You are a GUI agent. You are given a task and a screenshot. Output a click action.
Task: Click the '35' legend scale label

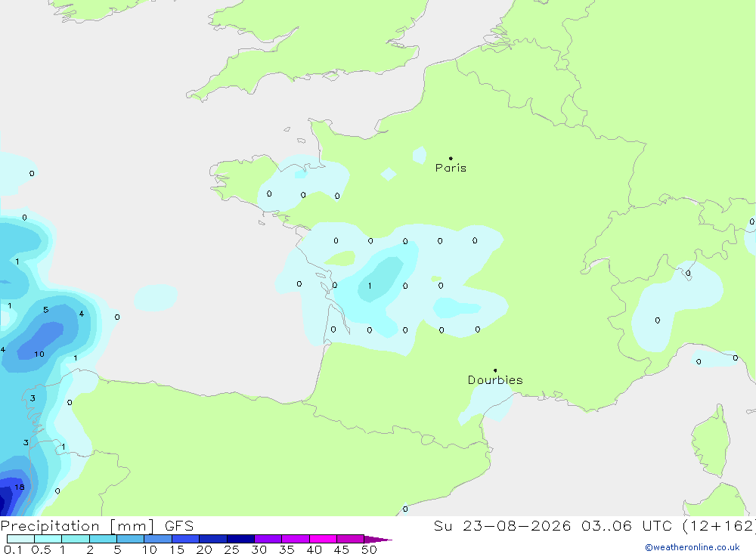(x=287, y=549)
